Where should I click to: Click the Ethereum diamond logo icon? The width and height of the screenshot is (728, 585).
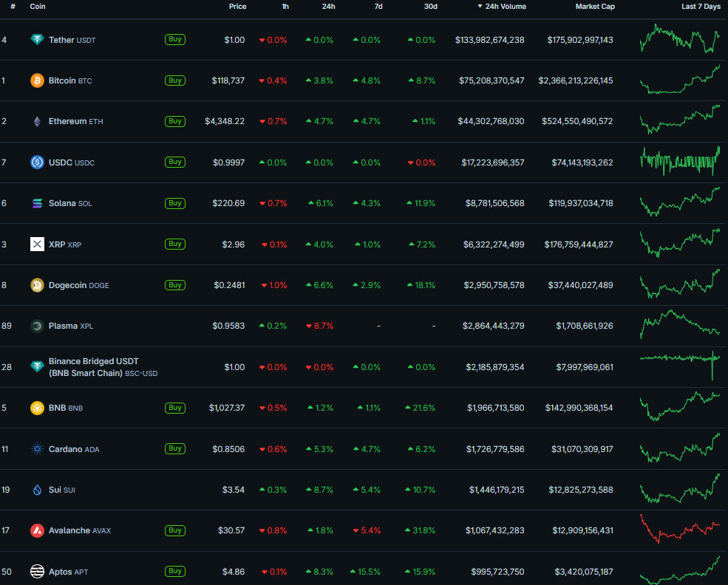coord(37,122)
